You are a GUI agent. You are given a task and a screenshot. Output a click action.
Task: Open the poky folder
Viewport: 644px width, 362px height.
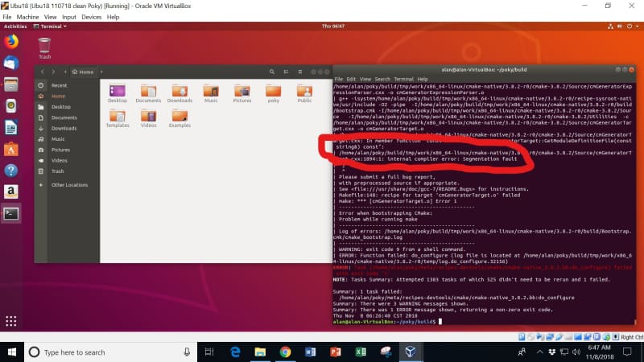coord(273,93)
